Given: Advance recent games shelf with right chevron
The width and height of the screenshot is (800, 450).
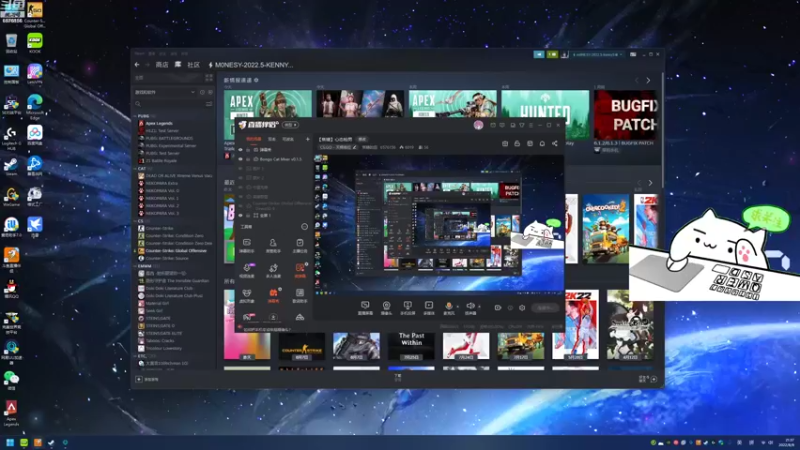Looking at the screenshot, I should coord(650,183).
